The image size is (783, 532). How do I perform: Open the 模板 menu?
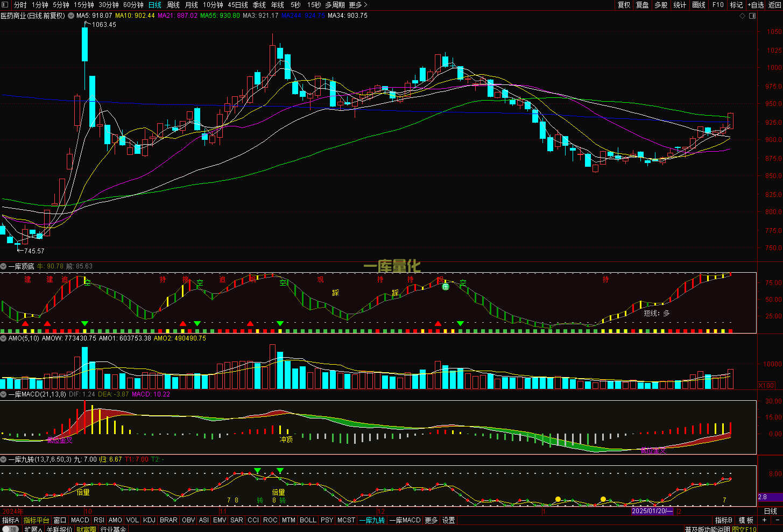(746, 520)
